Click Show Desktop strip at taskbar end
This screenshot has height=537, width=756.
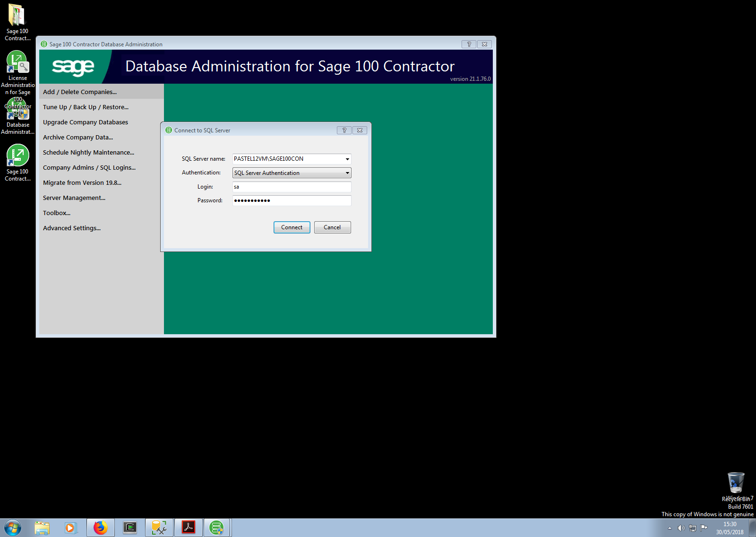pos(753,528)
